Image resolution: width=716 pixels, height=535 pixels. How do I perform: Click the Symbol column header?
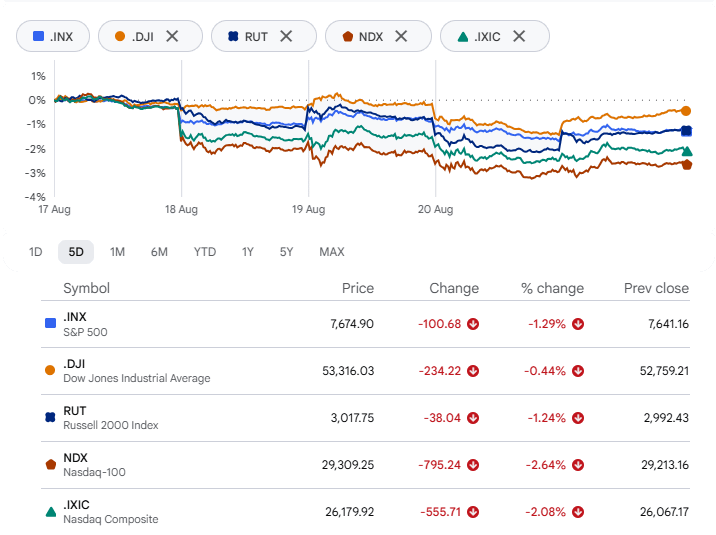click(86, 288)
